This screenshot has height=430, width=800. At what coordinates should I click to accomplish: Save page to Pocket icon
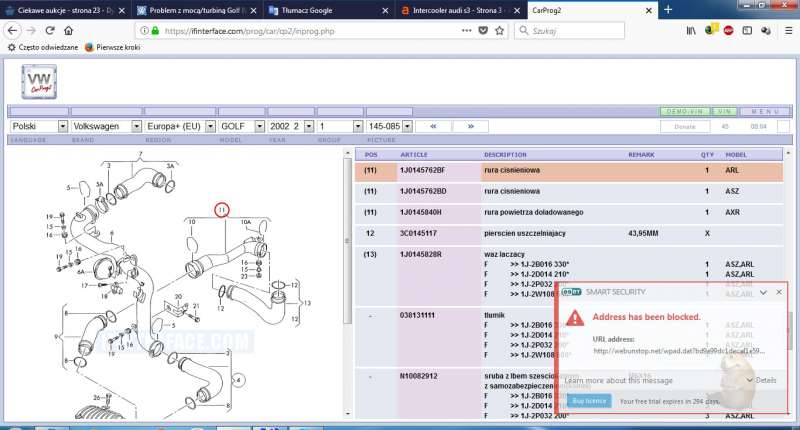point(483,31)
